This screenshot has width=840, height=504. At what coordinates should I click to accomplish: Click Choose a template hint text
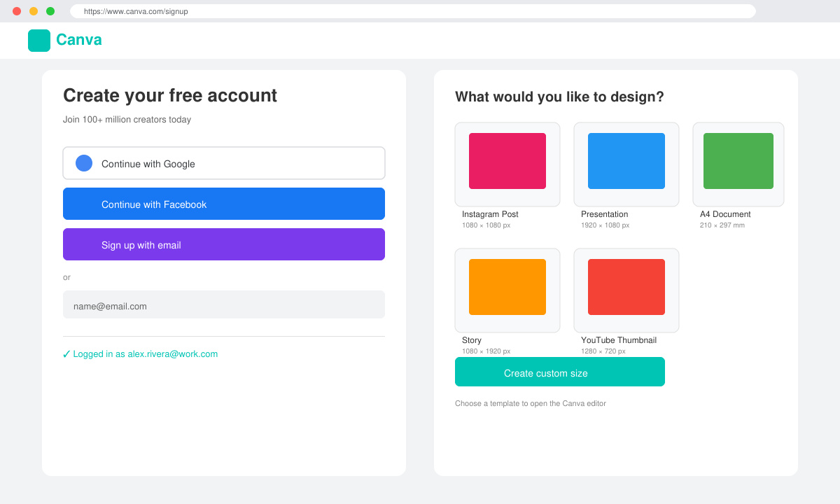pos(531,404)
